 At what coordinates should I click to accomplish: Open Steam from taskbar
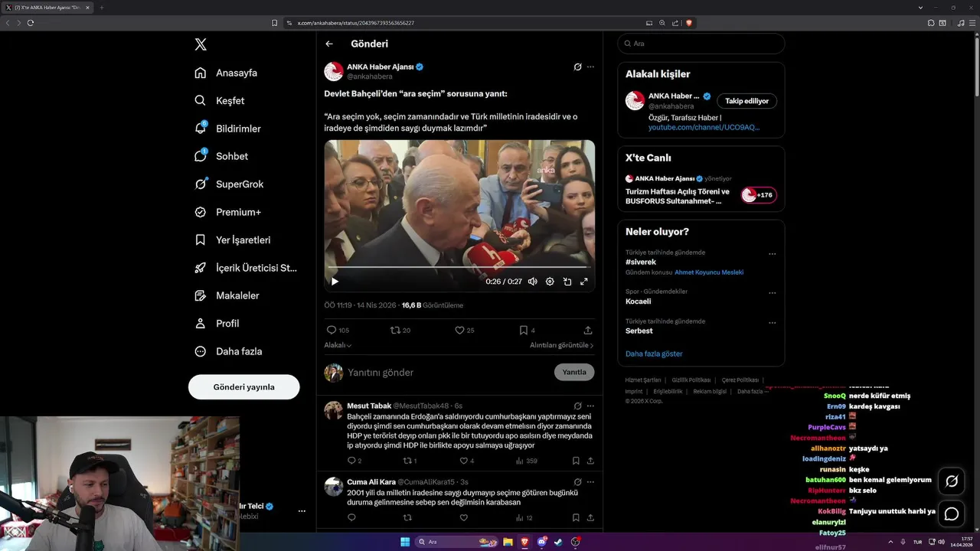pos(558,542)
